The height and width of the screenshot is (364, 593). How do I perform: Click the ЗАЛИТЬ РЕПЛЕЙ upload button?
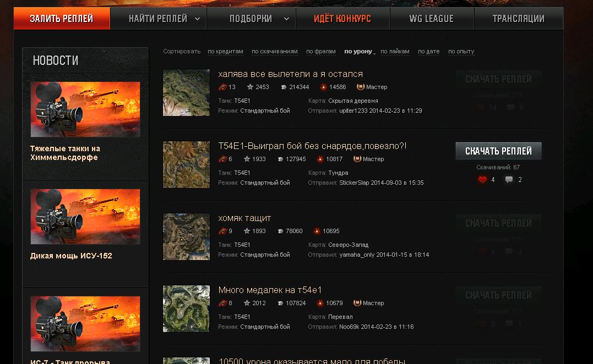pos(62,18)
